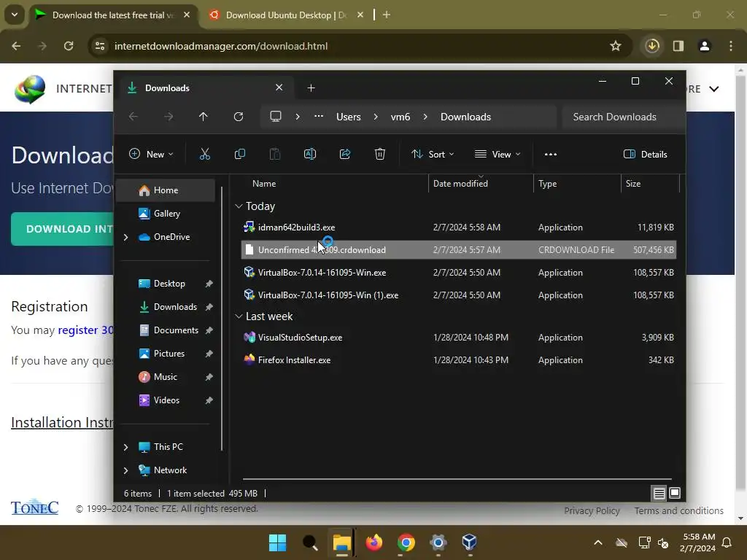Expand Network in navigation pane
The height and width of the screenshot is (560, 747).
pos(125,470)
